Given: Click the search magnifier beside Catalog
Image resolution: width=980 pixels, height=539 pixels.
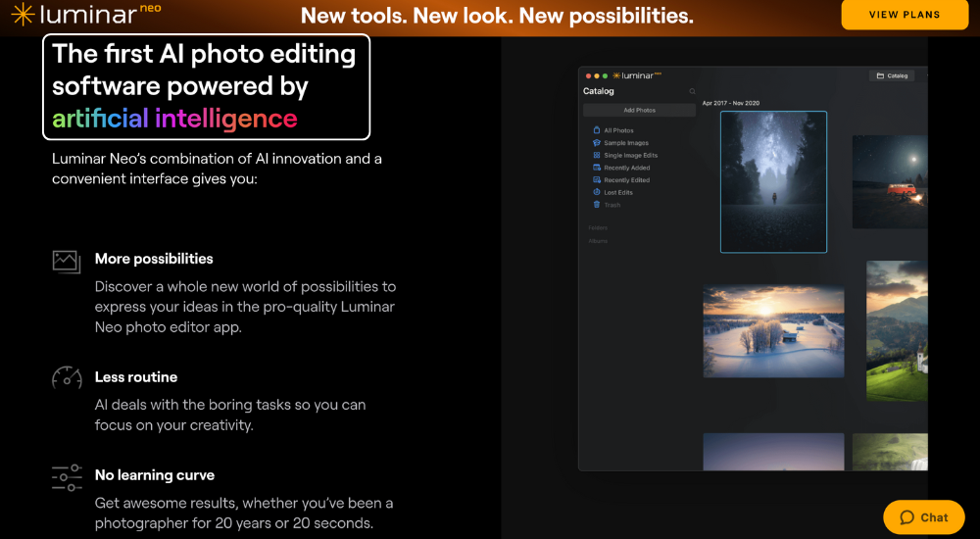Looking at the screenshot, I should (692, 91).
